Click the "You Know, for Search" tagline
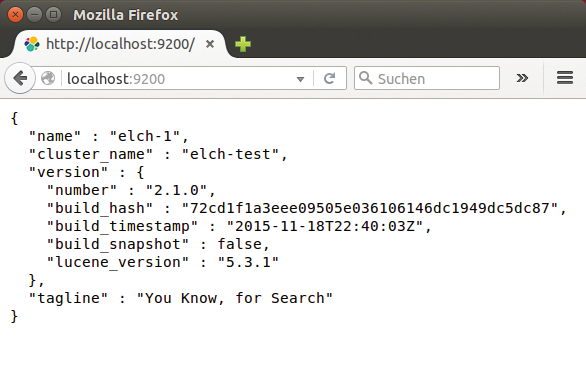Screen dimensions: 586x378 234,298
